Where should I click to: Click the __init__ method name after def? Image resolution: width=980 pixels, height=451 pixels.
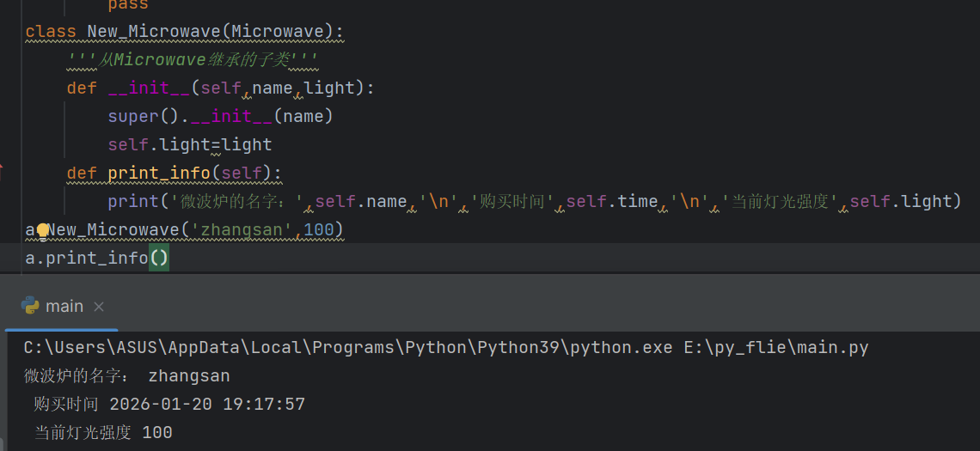pos(150,88)
